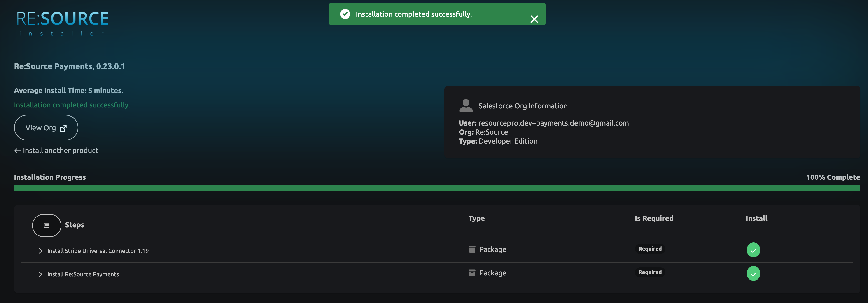Click the Re:Source Payments, 0.23.0.1 heading

coord(69,66)
